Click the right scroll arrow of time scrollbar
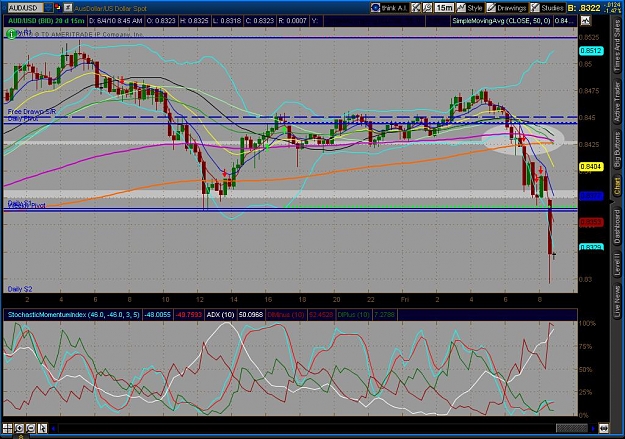Viewport: 625px width, 439px height. click(x=593, y=429)
